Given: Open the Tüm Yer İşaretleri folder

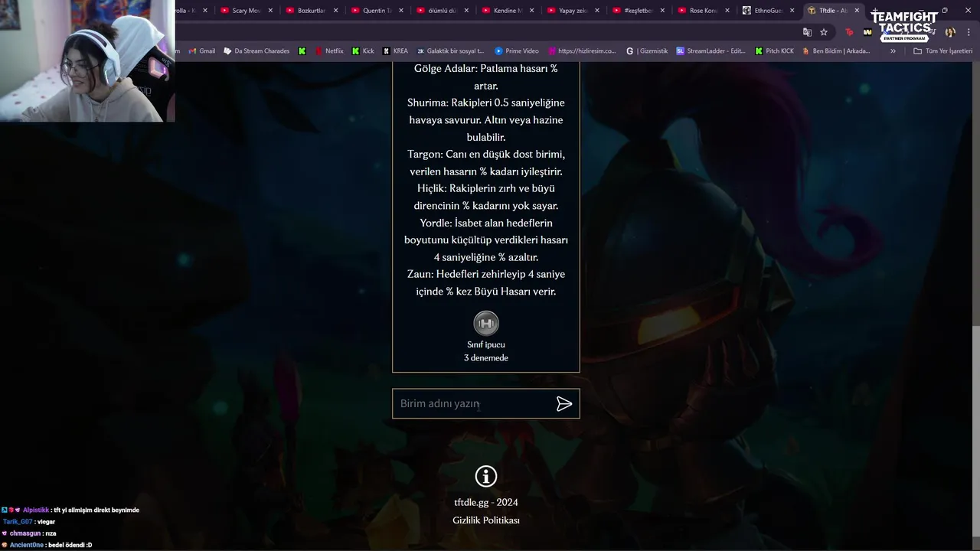Looking at the screenshot, I should click(x=943, y=51).
